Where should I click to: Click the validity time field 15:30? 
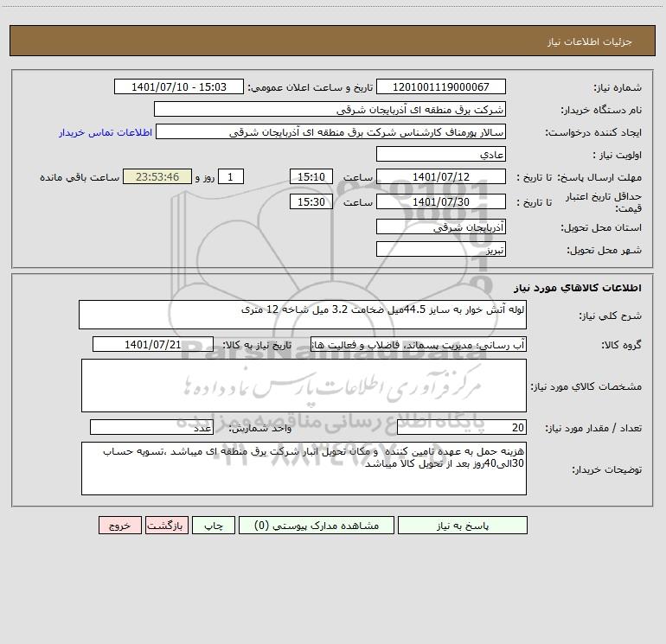(x=311, y=201)
